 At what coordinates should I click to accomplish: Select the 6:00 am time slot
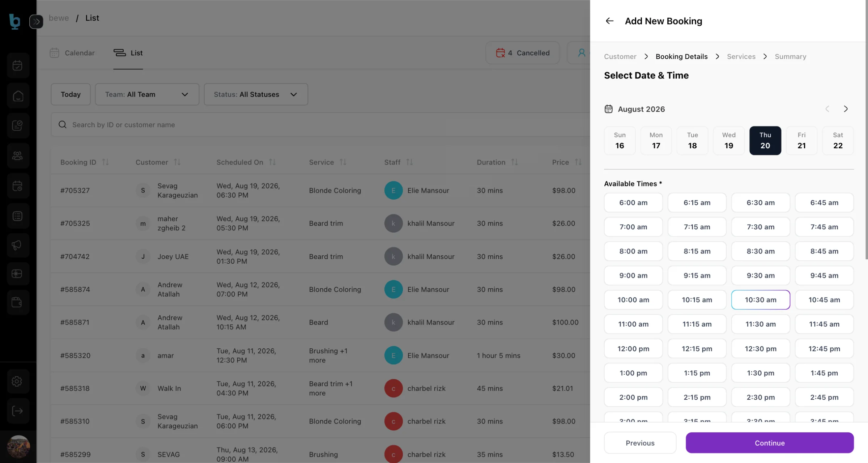pos(633,203)
